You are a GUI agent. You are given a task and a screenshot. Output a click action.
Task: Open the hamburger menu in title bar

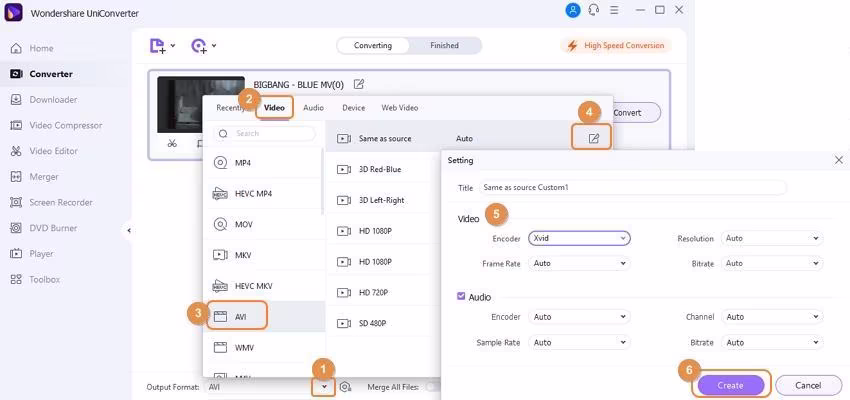point(614,10)
